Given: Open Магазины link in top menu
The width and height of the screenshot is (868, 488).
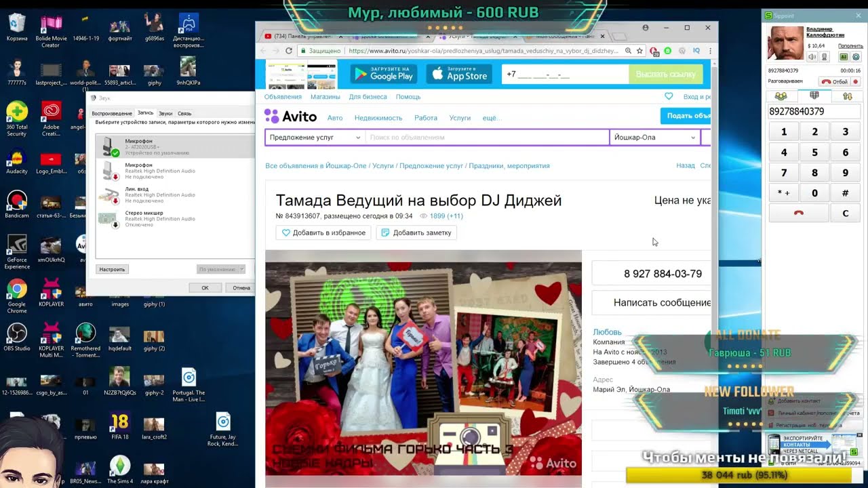Looking at the screenshot, I should coord(325,97).
